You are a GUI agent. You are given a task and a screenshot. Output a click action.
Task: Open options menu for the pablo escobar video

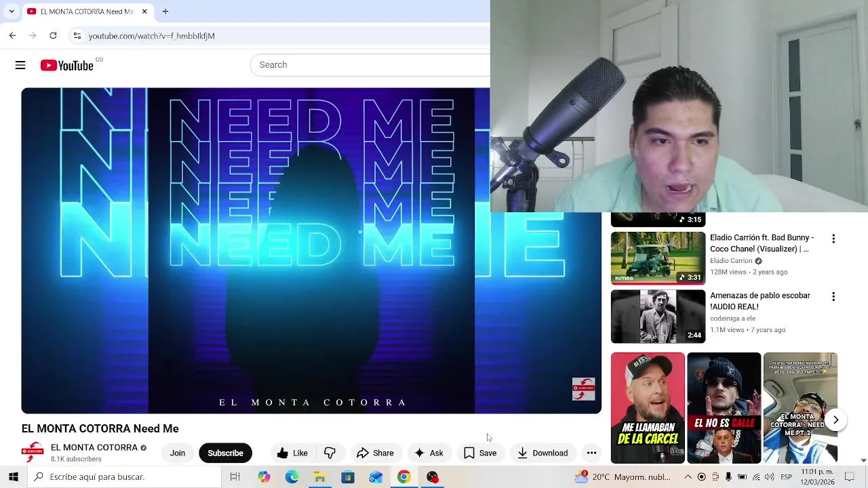tap(833, 296)
